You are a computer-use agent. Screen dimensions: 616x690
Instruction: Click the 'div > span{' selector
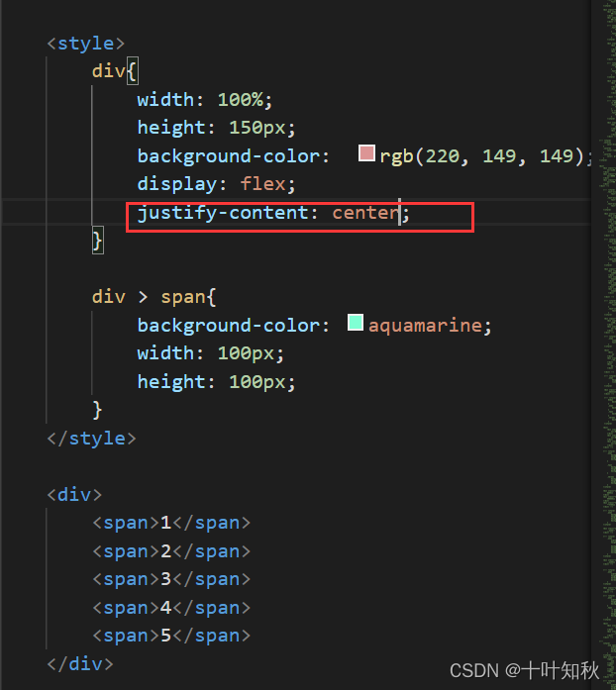tap(154, 297)
